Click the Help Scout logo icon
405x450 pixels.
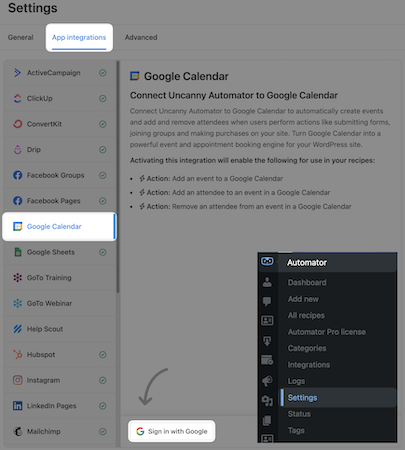tap(17, 329)
